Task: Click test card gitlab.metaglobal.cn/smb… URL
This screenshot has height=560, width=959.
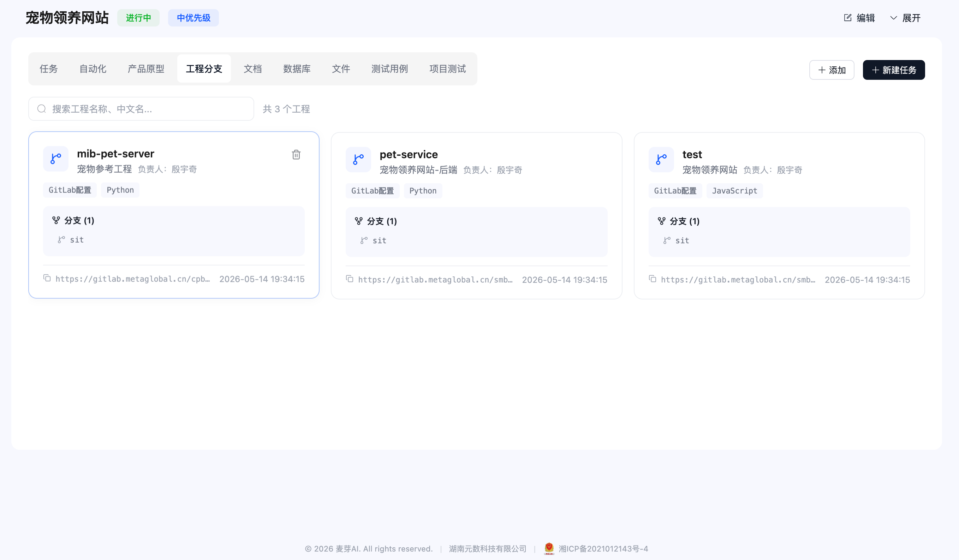Action: tap(738, 280)
